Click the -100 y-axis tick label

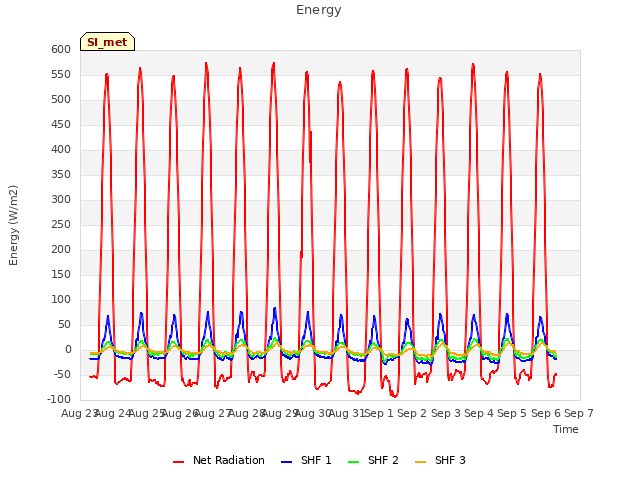tap(59, 400)
